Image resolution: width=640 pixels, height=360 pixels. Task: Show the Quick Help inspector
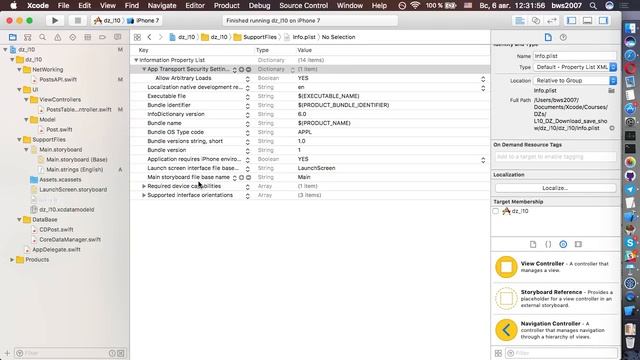563,37
